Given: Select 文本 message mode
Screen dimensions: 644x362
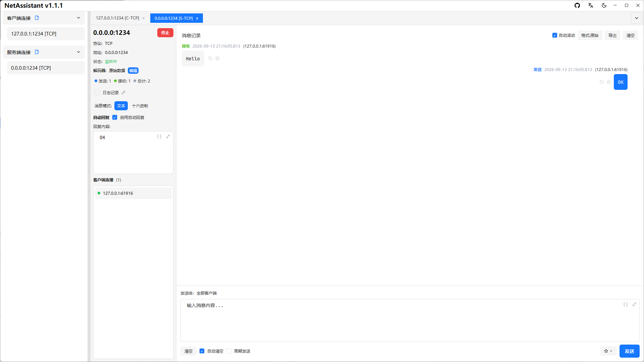Looking at the screenshot, I should [x=121, y=106].
